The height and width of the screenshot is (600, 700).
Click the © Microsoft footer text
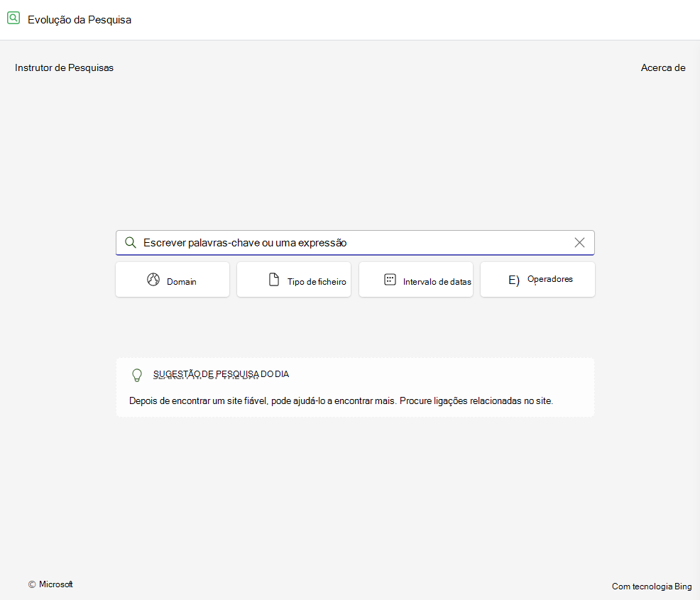pos(50,584)
